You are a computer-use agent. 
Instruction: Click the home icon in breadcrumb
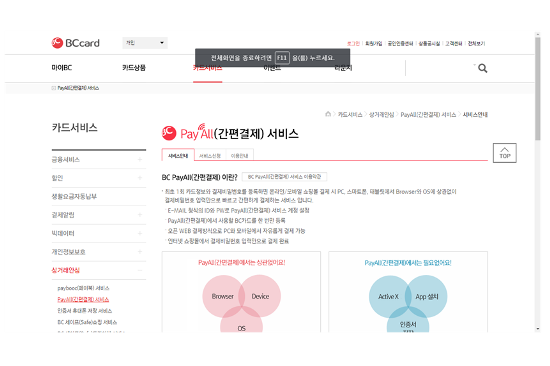click(x=328, y=114)
